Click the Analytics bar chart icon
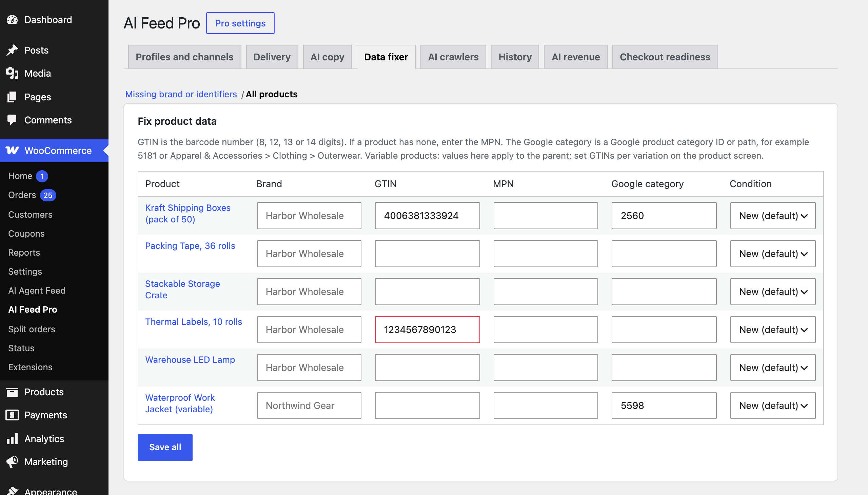 pos(12,439)
